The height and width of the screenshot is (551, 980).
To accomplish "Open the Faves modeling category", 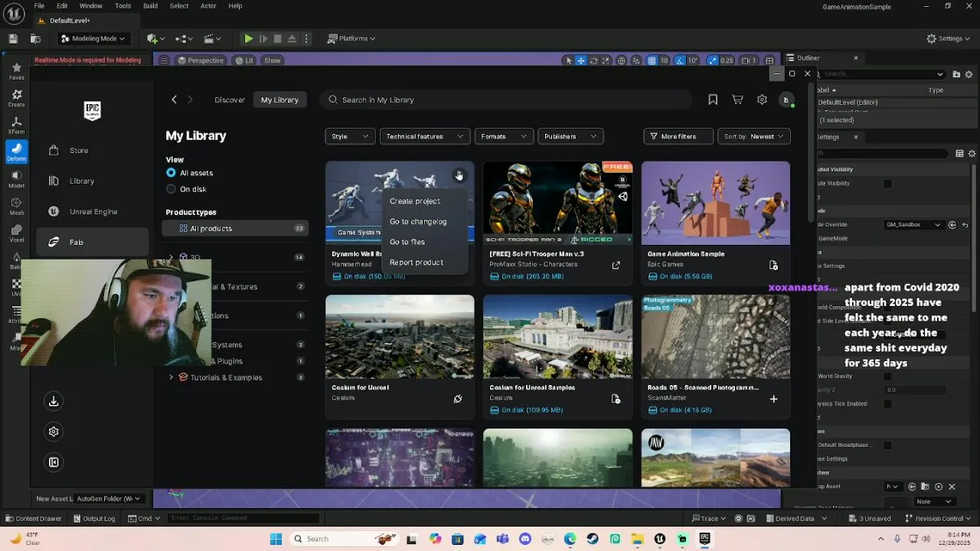I will [x=16, y=72].
